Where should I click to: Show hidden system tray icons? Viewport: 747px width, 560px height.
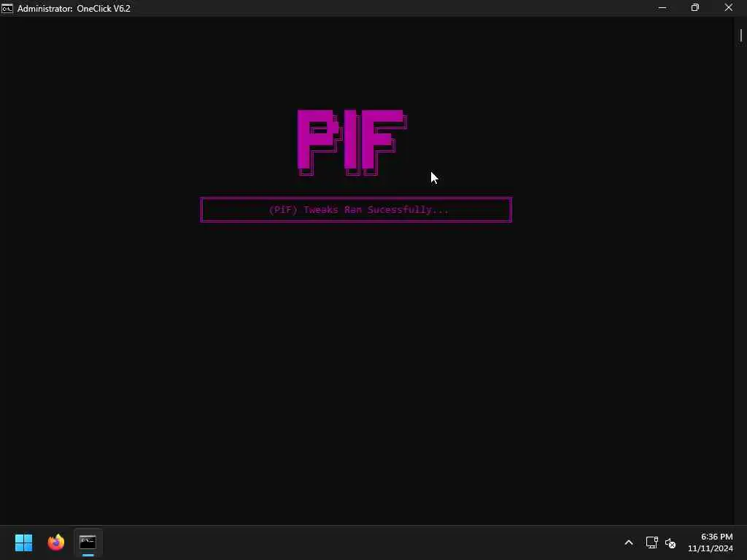629,542
